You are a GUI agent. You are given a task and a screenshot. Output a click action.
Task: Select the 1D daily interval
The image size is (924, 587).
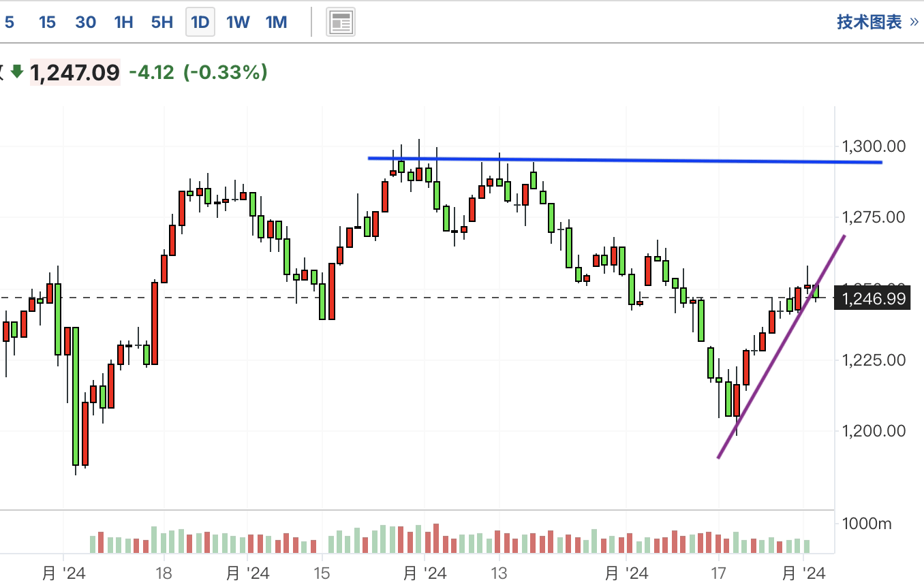pos(200,22)
